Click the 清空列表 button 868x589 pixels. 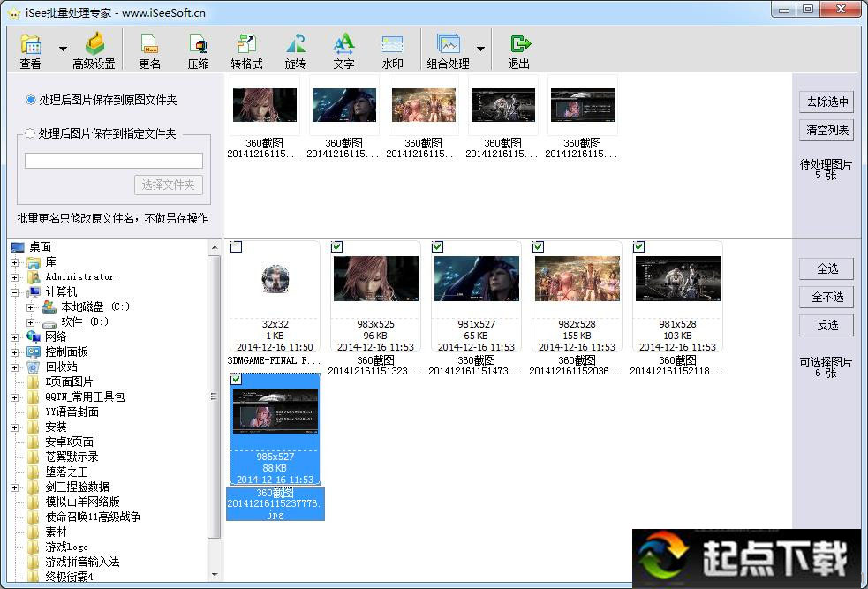pos(827,130)
